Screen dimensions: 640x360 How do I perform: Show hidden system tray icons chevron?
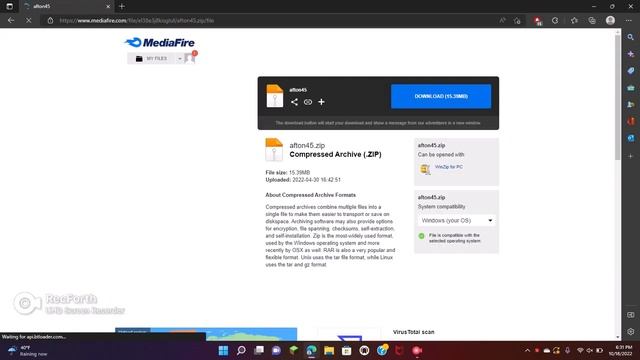coord(527,351)
